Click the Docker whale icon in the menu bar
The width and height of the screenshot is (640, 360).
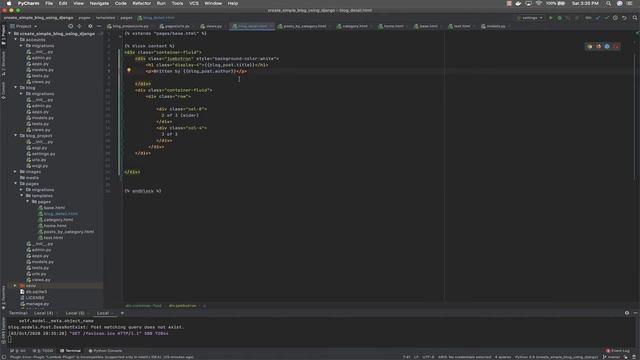pos(518,3)
